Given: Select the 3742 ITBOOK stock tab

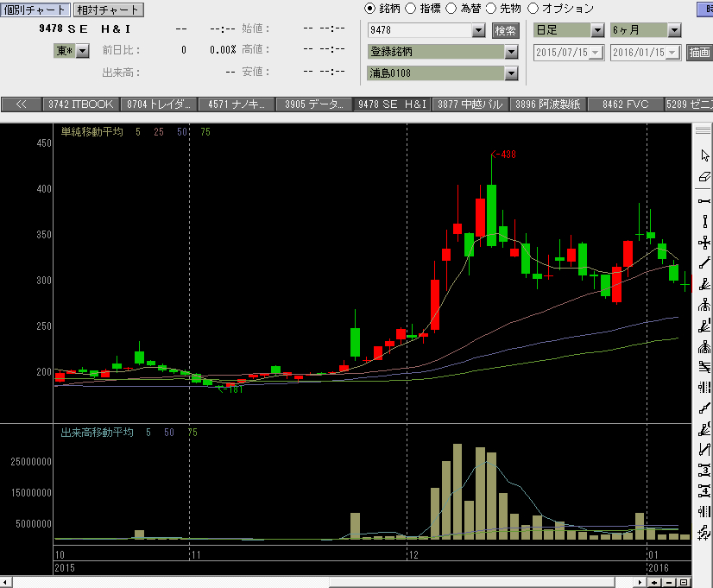Looking at the screenshot, I should coord(81,104).
